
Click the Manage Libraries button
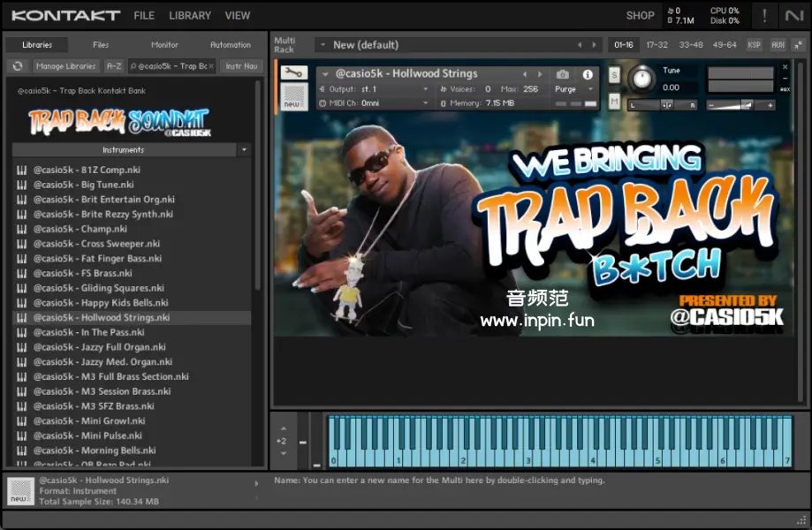point(66,66)
